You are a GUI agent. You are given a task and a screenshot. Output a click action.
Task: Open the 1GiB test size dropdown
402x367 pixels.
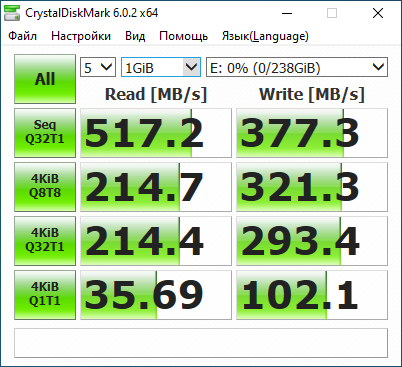tap(161, 67)
